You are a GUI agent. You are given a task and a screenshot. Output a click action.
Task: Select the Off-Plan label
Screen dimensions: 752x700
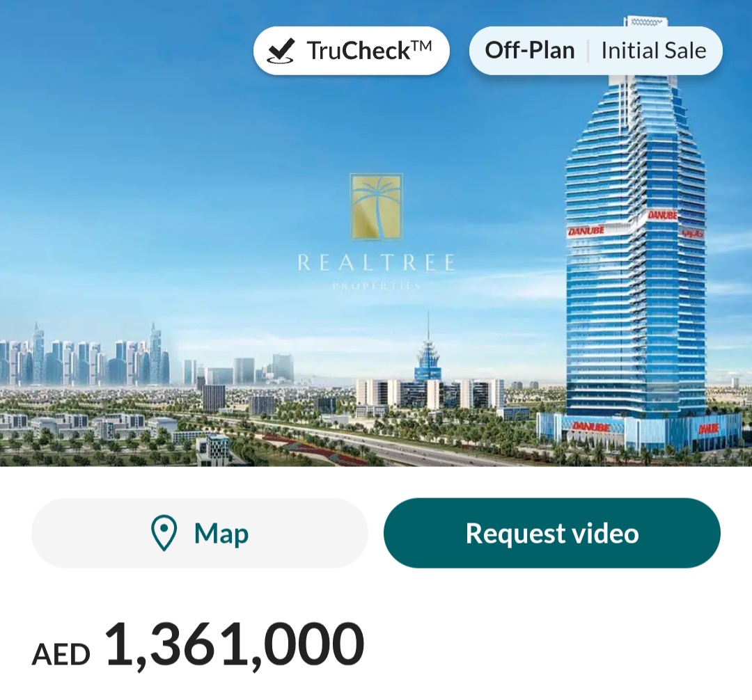coord(529,50)
